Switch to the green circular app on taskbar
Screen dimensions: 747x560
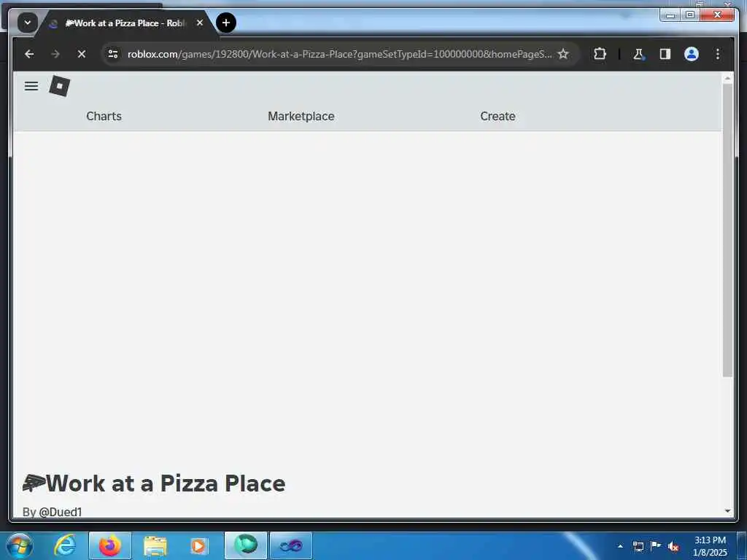pyautogui.click(x=246, y=545)
